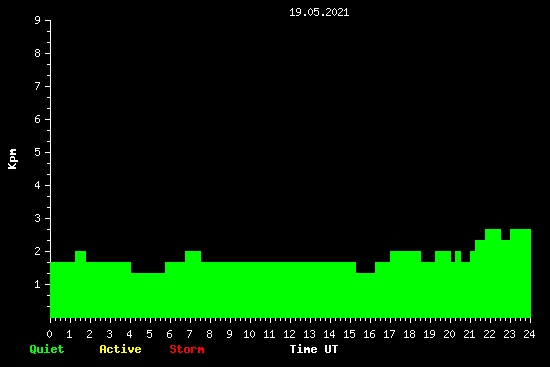Click the Active legend label
The image size is (550, 367).
coord(120,349)
